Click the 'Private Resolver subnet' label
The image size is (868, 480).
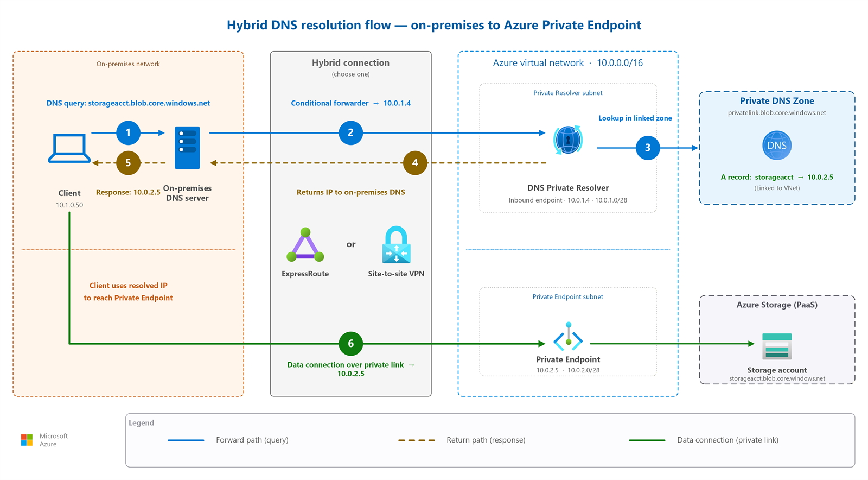coord(568,93)
